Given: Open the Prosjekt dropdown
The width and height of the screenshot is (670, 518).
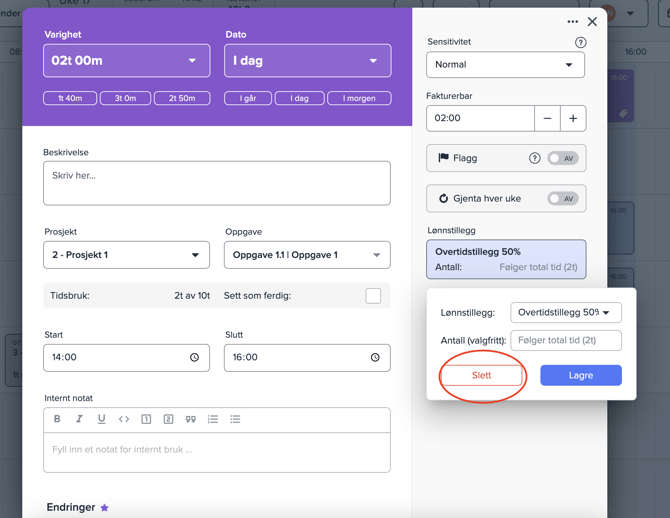Looking at the screenshot, I should click(126, 255).
